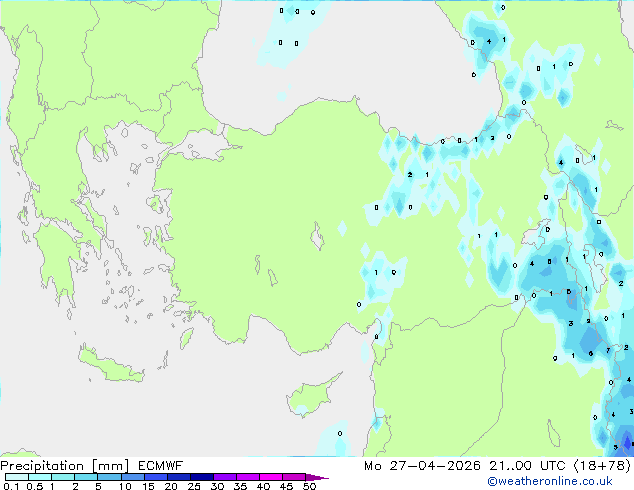The image size is (634, 490).
Task: Click the above-50 legend arrow tip
Action: tap(317, 477)
